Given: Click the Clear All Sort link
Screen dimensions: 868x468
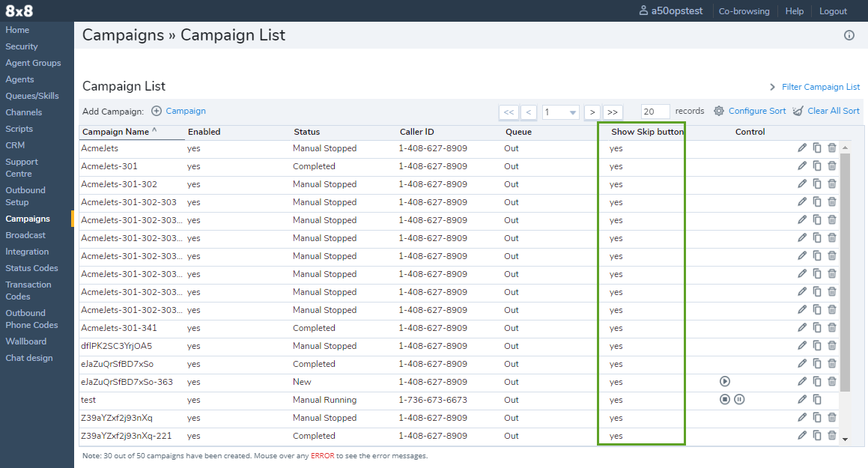Looking at the screenshot, I should [833, 111].
